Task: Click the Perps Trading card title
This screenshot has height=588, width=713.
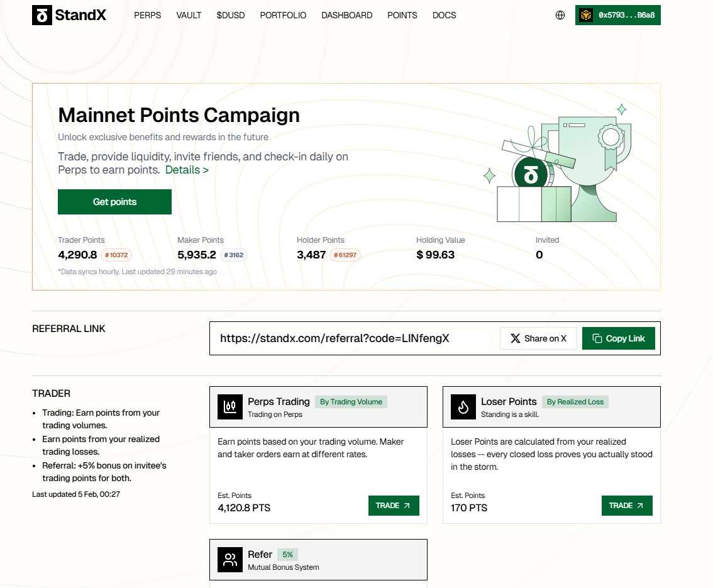Action: click(x=279, y=402)
